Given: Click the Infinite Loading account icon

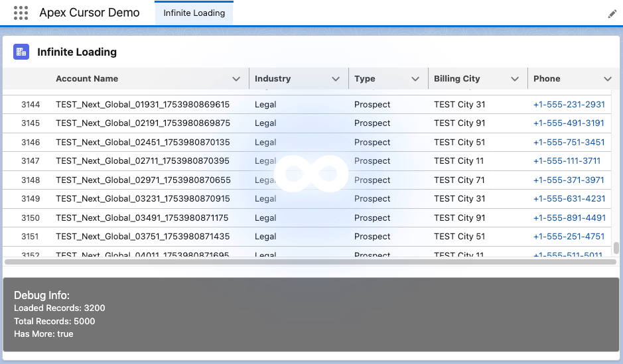Looking at the screenshot, I should [21, 52].
